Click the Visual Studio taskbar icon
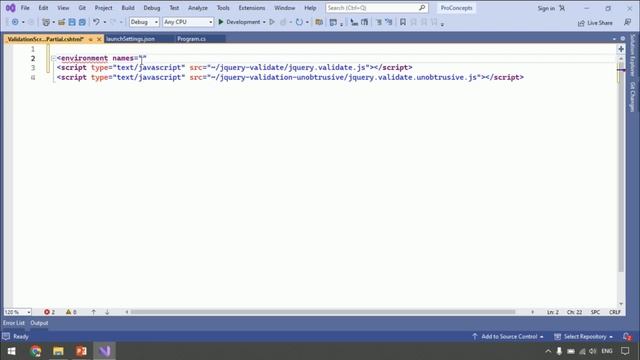 (104, 351)
